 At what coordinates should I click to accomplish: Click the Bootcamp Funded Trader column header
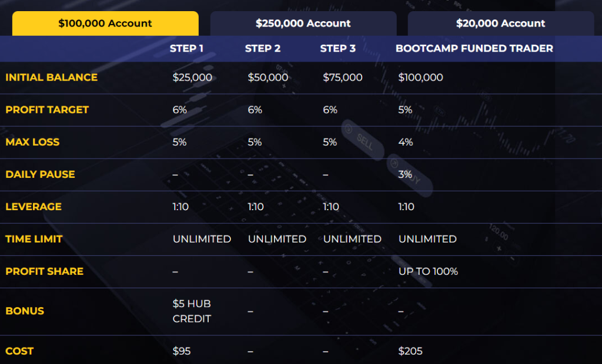pos(474,48)
